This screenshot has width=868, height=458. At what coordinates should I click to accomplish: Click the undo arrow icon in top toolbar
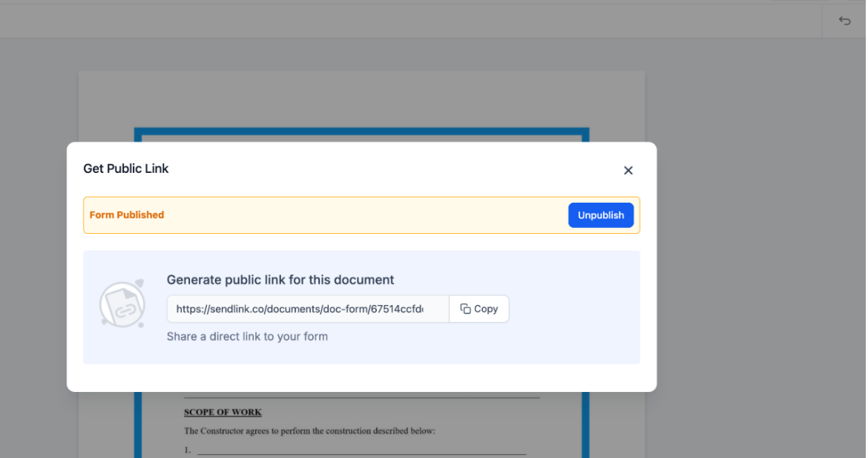click(x=844, y=21)
